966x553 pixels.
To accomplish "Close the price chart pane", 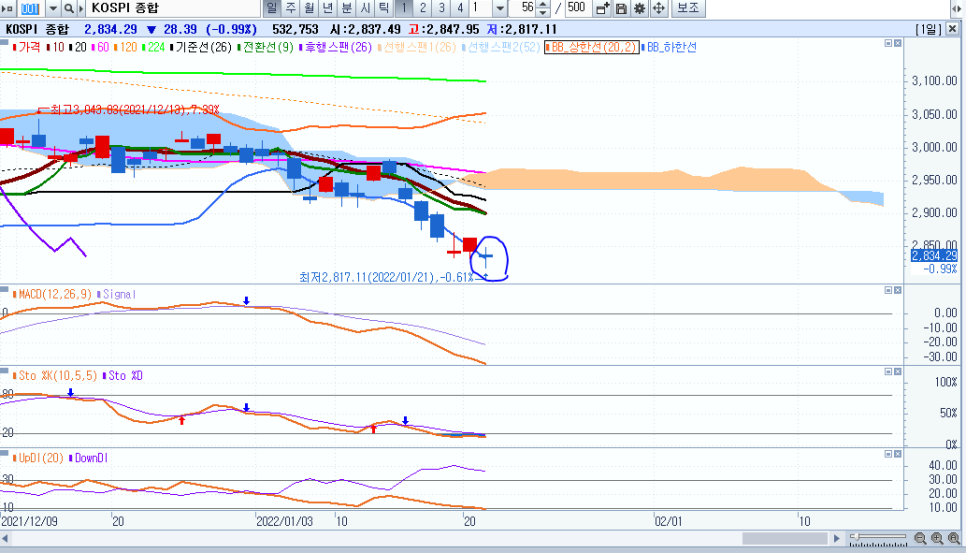I will click(x=898, y=43).
